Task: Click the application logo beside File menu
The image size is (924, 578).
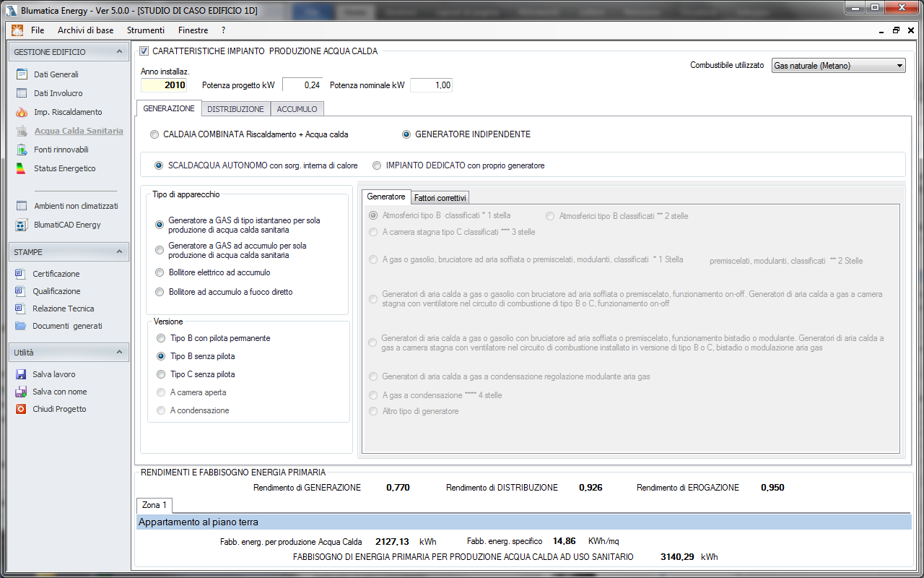Action: [x=17, y=30]
